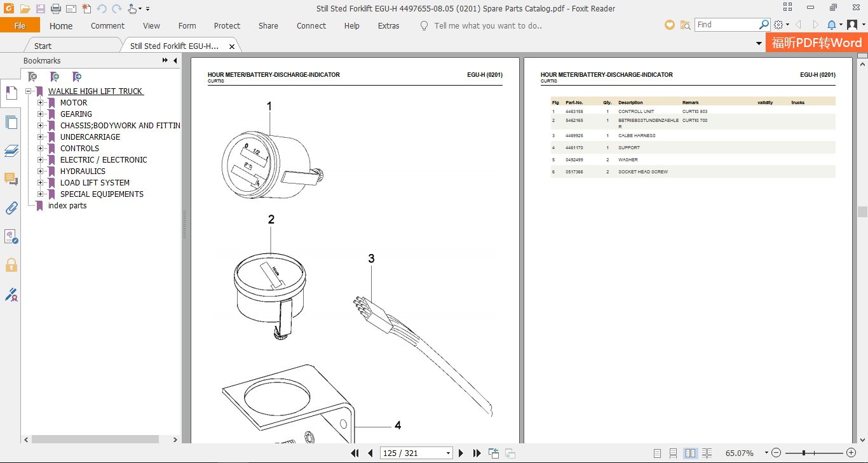Viewport: 868px width, 463px height.
Task: Click the delete bookmark icon
Action: coord(33,77)
